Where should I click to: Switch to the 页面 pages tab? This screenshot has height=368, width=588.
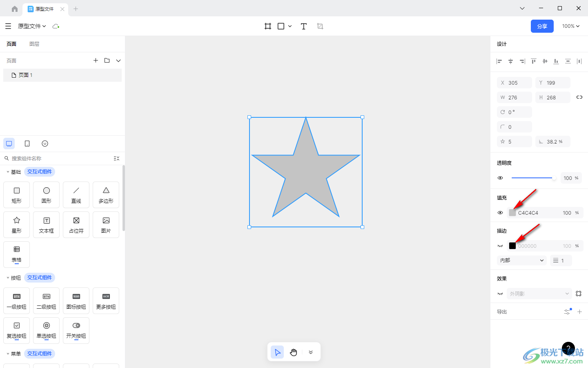[x=11, y=44]
